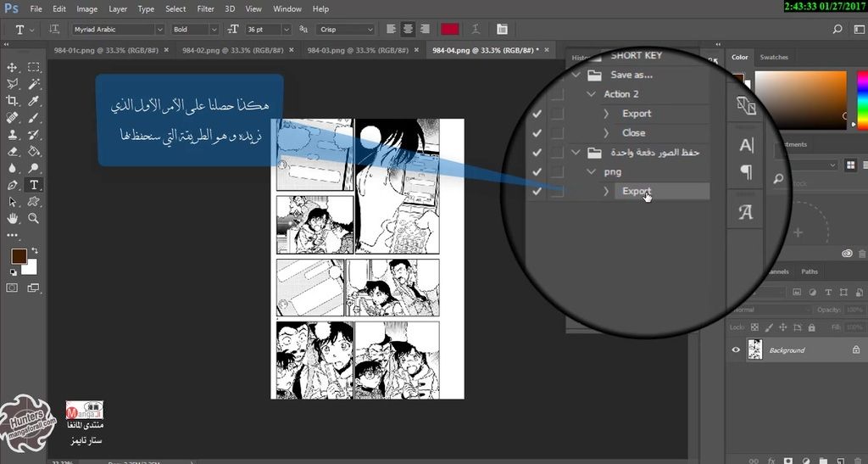The image size is (868, 464).
Task: Open the Myriad Arabic font family dropdown
Action: (x=160, y=30)
